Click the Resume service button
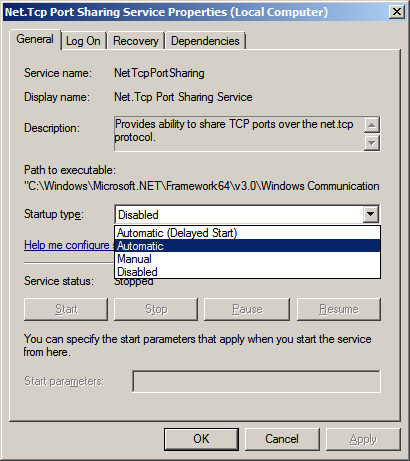Image resolution: width=410 pixels, height=461 pixels. (339, 309)
